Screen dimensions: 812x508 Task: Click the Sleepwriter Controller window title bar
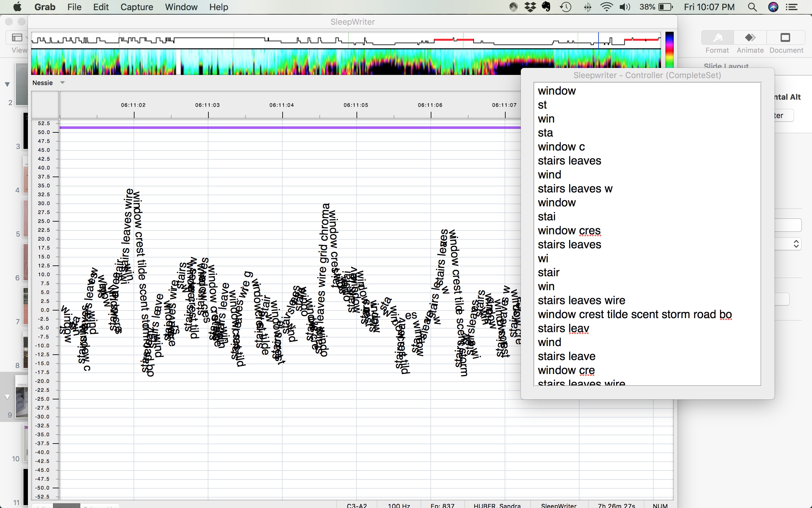click(647, 75)
